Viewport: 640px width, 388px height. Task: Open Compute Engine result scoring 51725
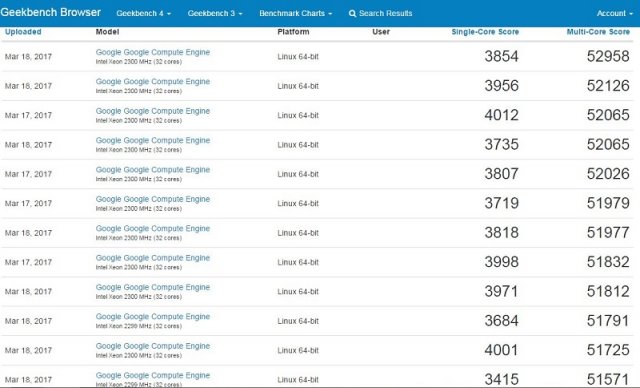(153, 346)
